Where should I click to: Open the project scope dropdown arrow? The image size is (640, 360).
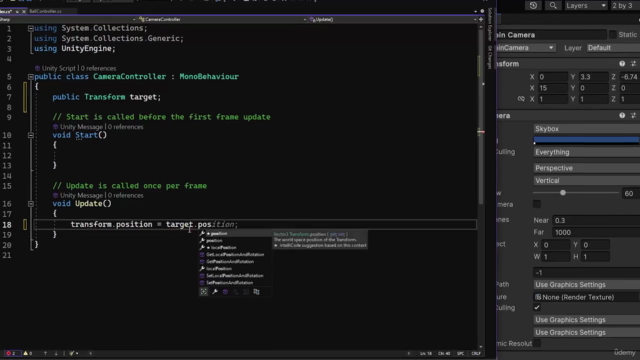point(134,19)
